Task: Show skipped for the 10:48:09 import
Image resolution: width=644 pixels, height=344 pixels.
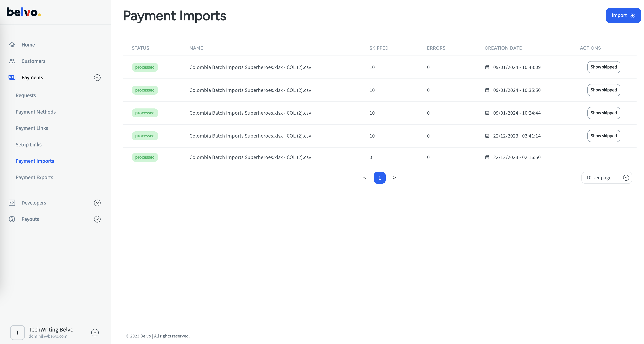Action: (x=604, y=67)
